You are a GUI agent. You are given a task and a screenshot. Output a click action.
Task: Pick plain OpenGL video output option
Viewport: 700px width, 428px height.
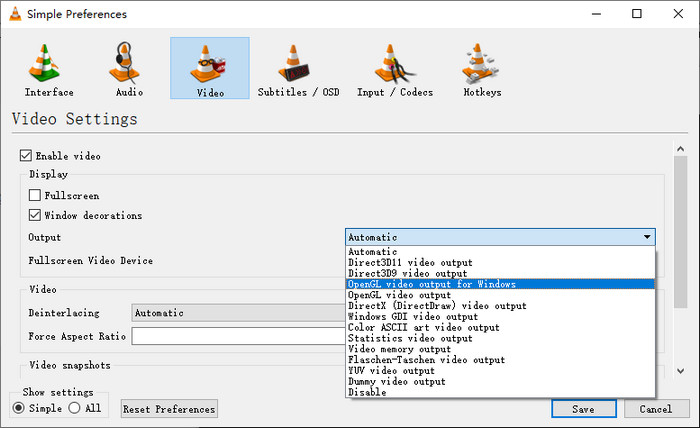click(500, 295)
